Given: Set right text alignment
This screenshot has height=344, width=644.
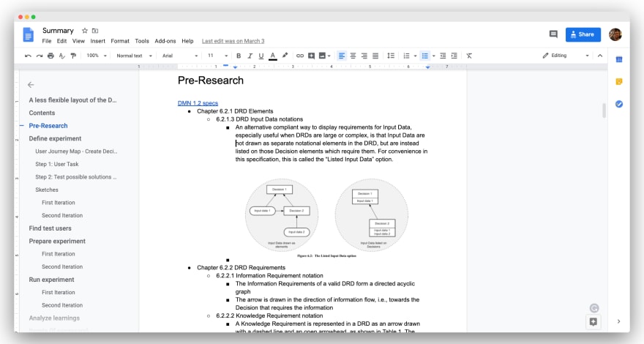Looking at the screenshot, I should click(364, 56).
